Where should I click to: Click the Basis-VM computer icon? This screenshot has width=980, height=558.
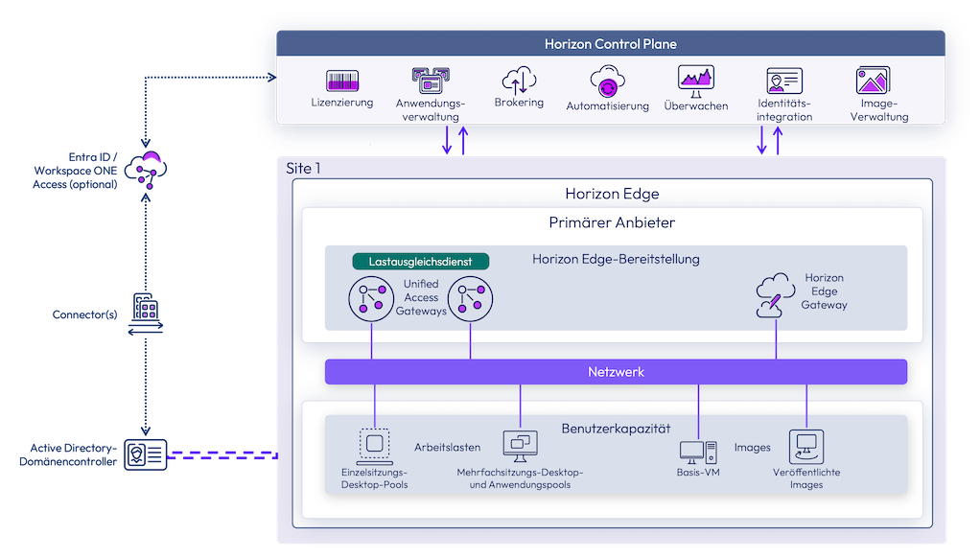pos(698,453)
